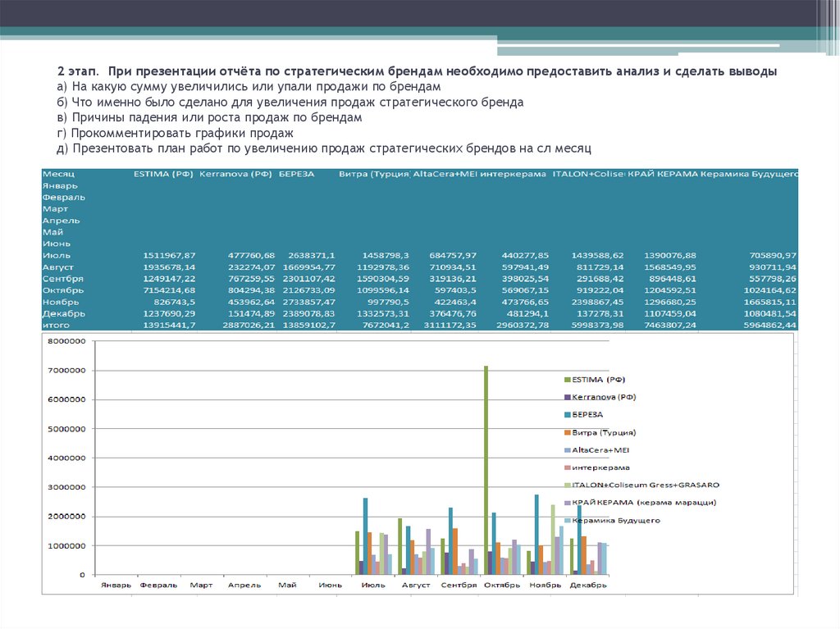Click the БЕРЕЗА legend entry
The image size is (840, 629).
coord(587,414)
